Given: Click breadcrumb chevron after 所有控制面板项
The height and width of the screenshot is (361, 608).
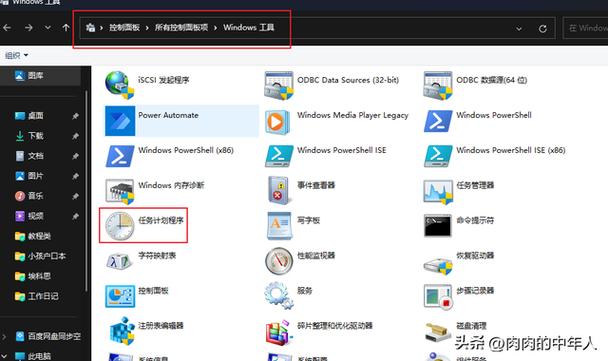Looking at the screenshot, I should click(215, 28).
